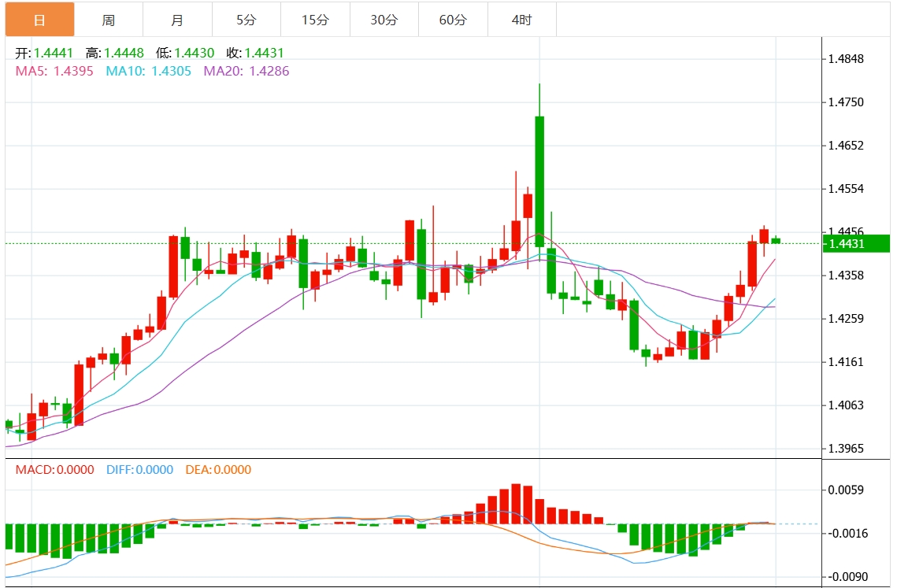The width and height of the screenshot is (897, 588).
Task: Select the MA20: 1.4286 indicator label
Action: tap(246, 71)
